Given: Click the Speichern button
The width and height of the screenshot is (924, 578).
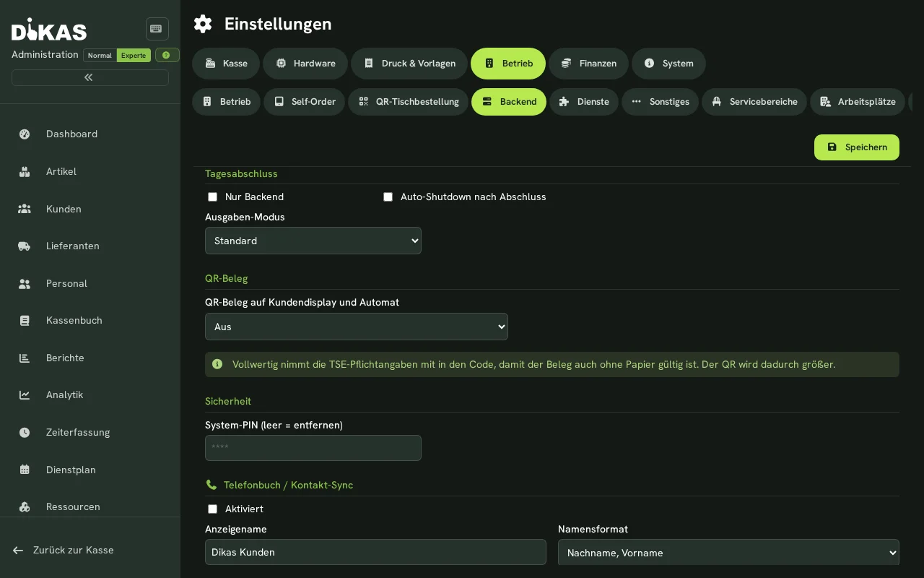Looking at the screenshot, I should coord(857,147).
